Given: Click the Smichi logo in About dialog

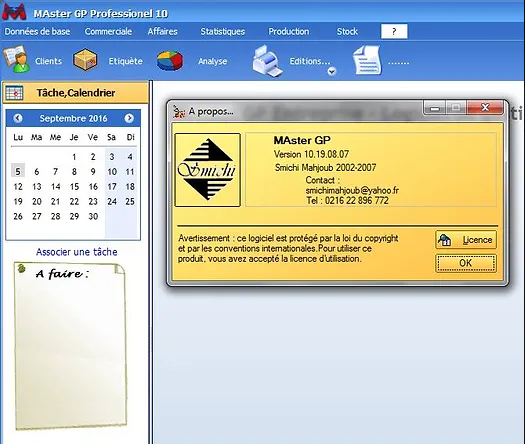Looking at the screenshot, I should click(x=208, y=170).
